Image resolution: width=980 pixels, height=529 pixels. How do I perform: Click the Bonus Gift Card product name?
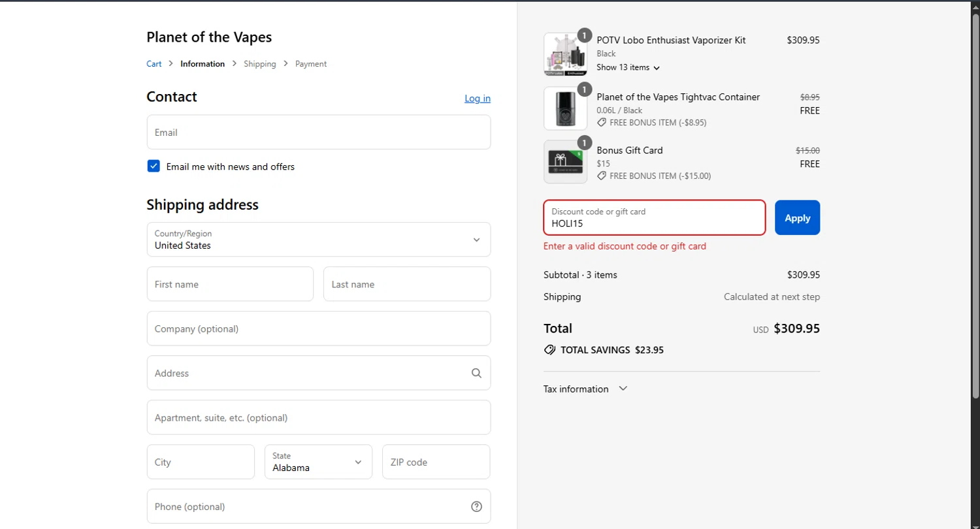pos(630,150)
